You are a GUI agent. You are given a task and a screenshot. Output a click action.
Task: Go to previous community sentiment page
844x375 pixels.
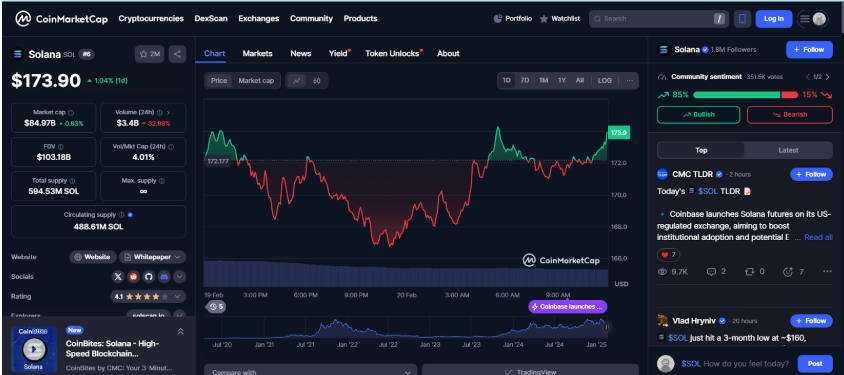pyautogui.click(x=806, y=77)
